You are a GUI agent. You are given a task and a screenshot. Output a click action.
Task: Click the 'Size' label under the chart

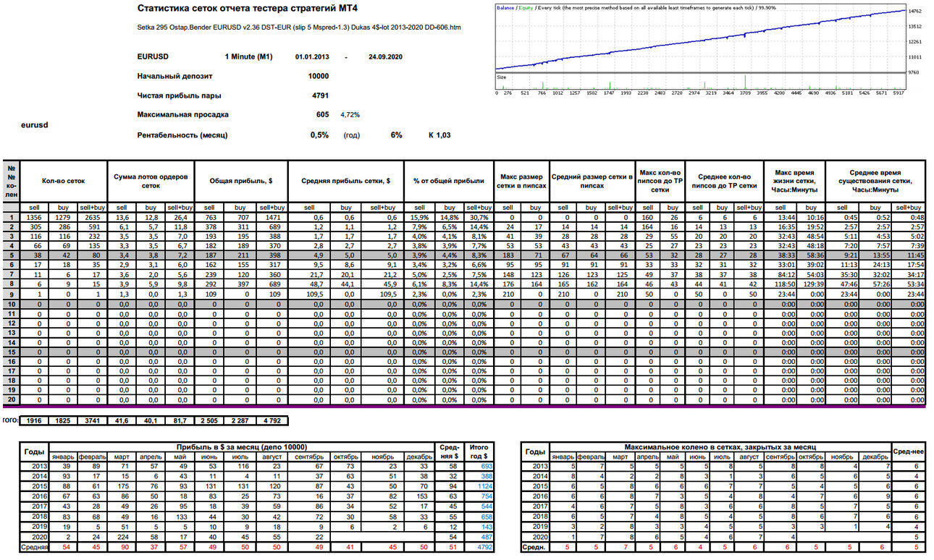coord(501,76)
